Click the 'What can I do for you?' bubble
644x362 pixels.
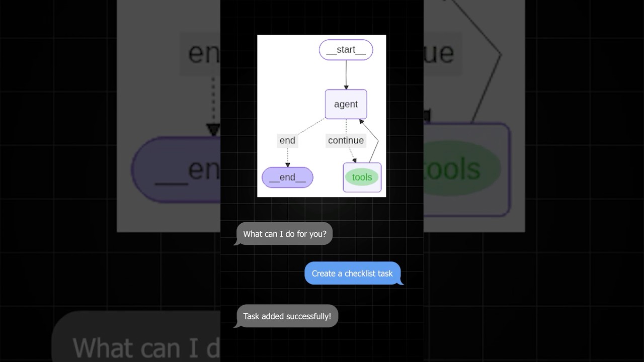[x=285, y=234]
